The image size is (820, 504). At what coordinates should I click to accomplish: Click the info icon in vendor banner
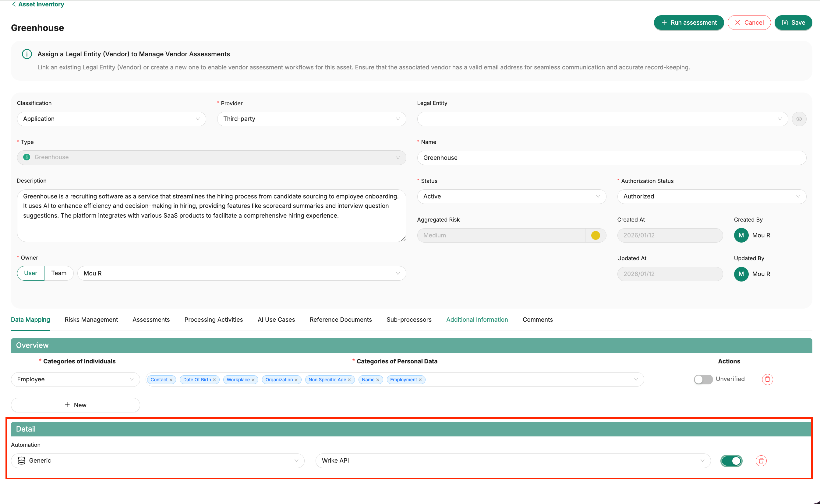tap(27, 54)
